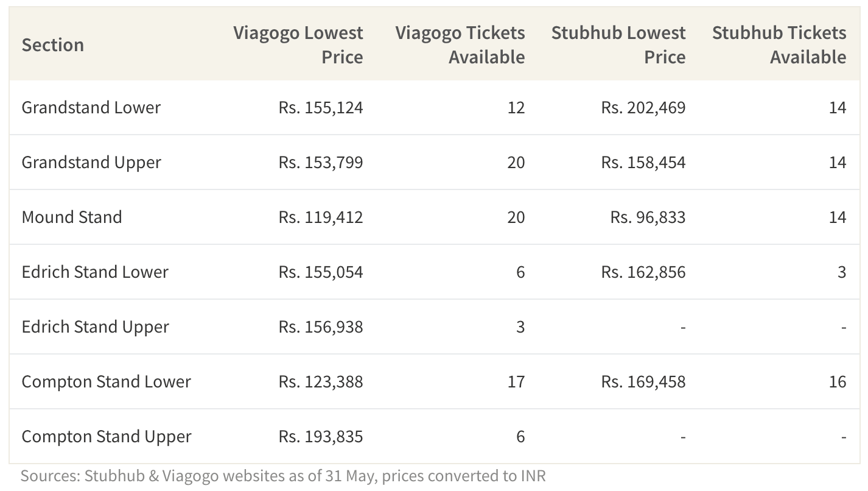
Task: Select the Grandstand Lower row label
Action: coord(91,108)
